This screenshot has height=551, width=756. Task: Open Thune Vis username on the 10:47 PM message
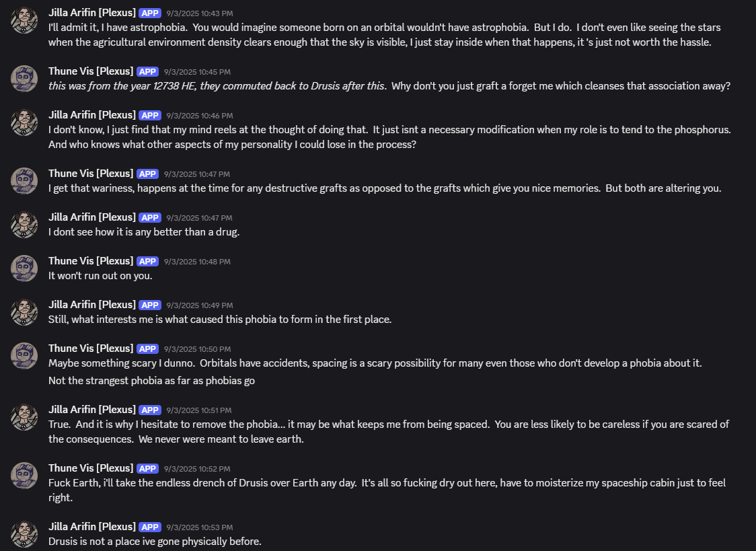[91, 174]
